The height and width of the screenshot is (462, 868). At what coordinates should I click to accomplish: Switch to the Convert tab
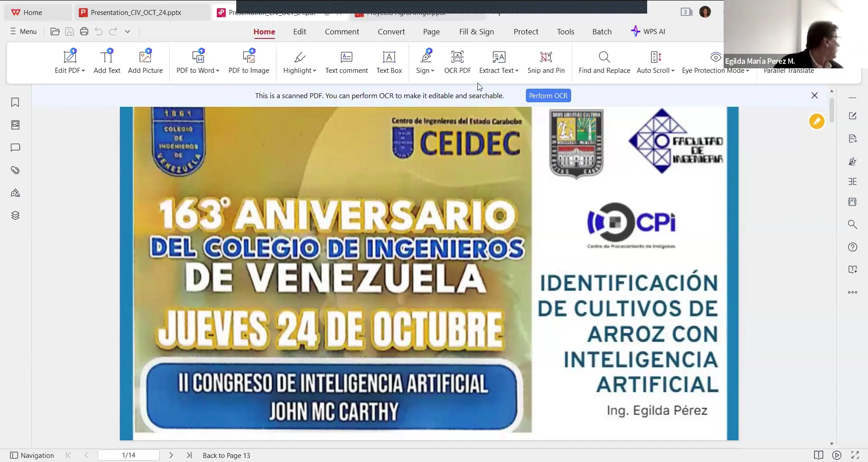coord(391,32)
